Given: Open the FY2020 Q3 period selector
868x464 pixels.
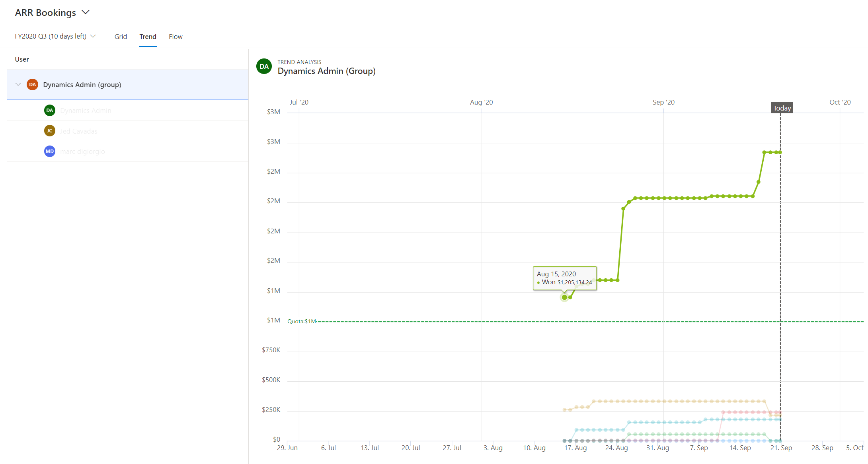Looking at the screenshot, I should click(55, 36).
